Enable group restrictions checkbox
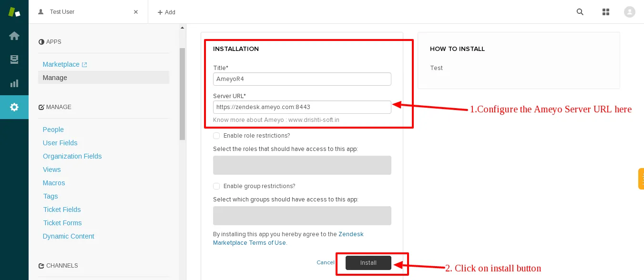Screen dimensions: 644x280 (x=216, y=186)
